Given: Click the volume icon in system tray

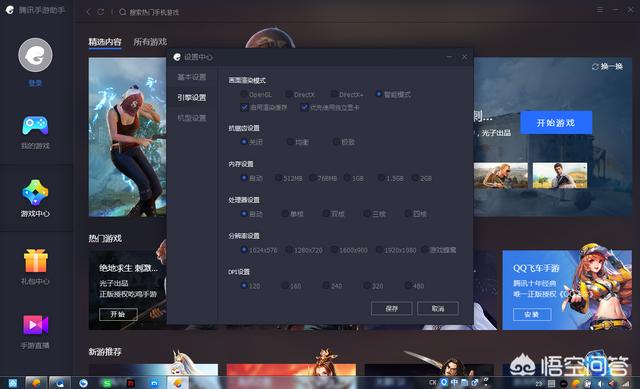Looking at the screenshot, I should (600, 383).
